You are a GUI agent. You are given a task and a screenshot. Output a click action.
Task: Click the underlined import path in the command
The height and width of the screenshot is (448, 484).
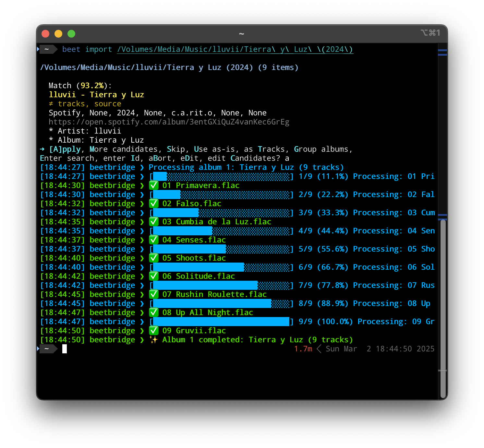pos(235,49)
